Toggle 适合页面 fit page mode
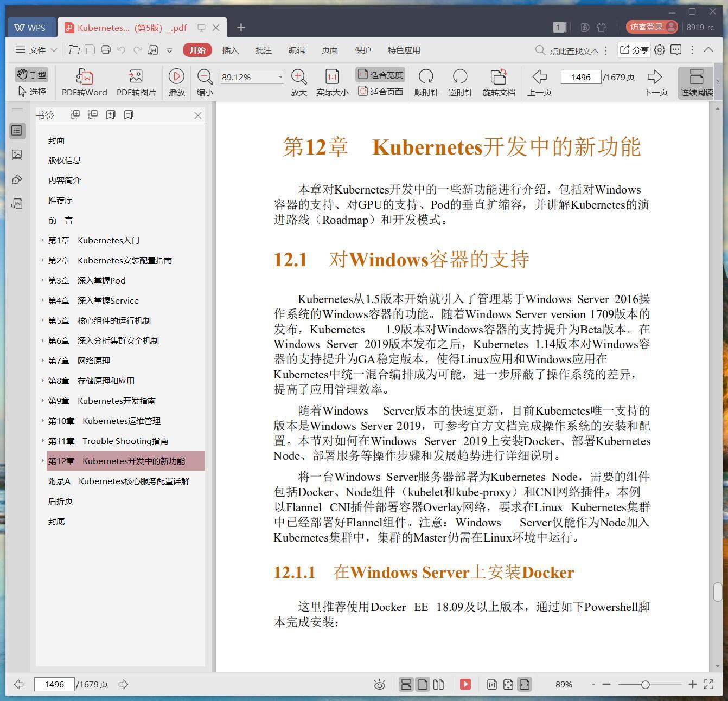 pos(380,92)
